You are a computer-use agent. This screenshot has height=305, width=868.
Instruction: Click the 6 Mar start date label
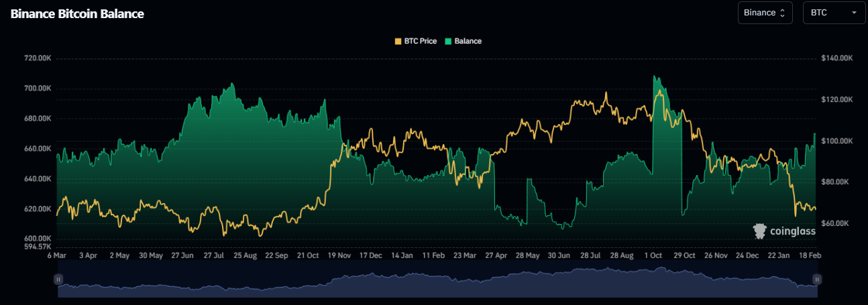coord(57,255)
